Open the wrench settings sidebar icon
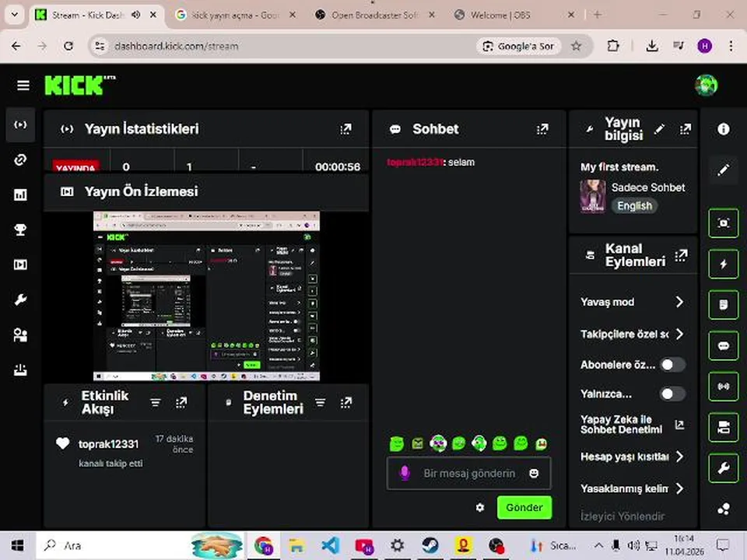The width and height of the screenshot is (747, 560). pyautogui.click(x=20, y=300)
